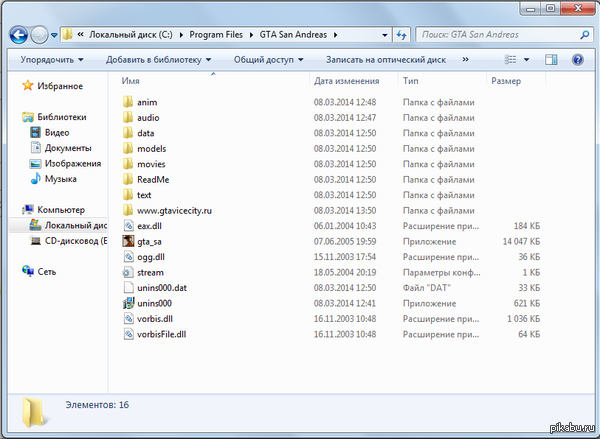
Task: Click the gta_sa application icon
Action: 127,241
